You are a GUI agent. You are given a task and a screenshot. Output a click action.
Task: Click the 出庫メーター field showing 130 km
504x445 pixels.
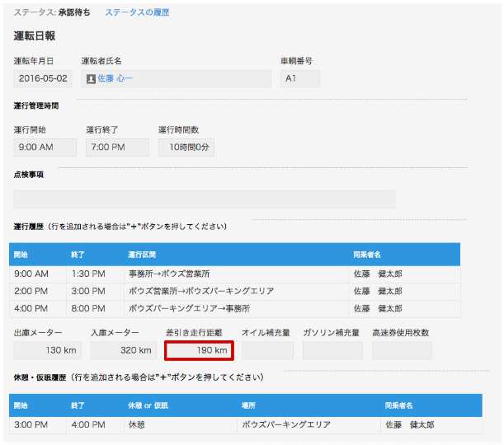(48, 351)
